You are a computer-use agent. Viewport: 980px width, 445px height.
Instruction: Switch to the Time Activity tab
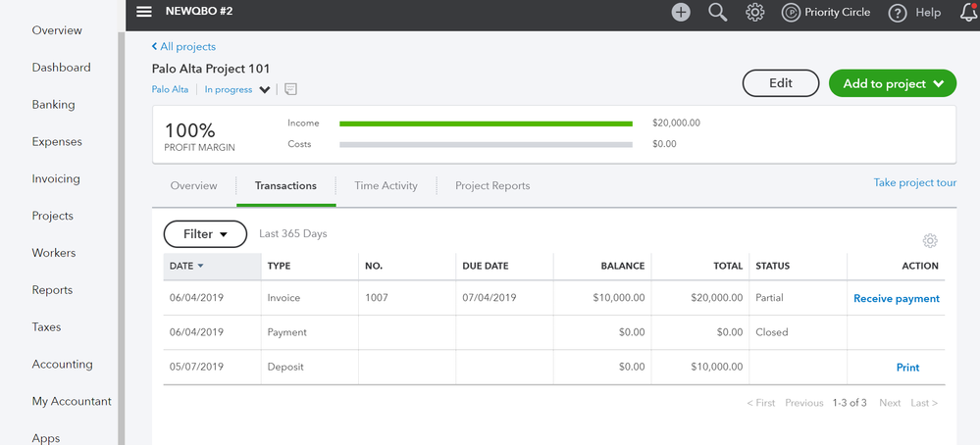click(386, 185)
